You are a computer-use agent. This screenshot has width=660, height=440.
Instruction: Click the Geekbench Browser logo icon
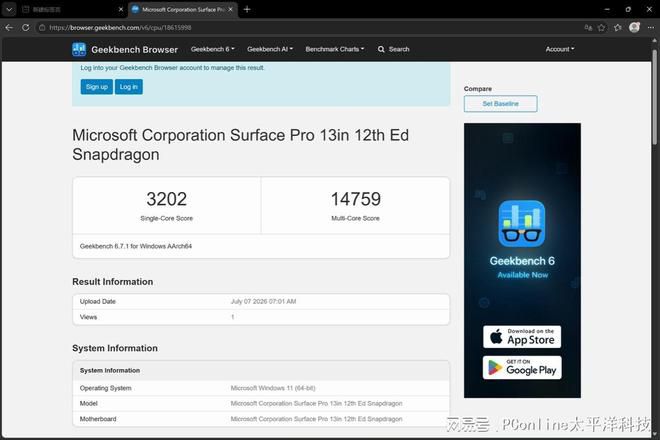point(79,49)
